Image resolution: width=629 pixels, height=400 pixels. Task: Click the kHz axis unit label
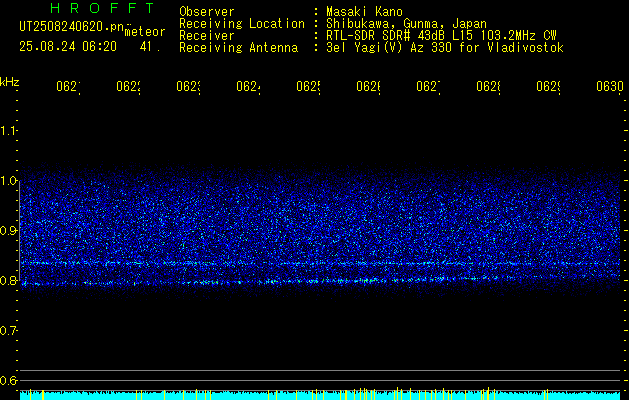[x=10, y=82]
